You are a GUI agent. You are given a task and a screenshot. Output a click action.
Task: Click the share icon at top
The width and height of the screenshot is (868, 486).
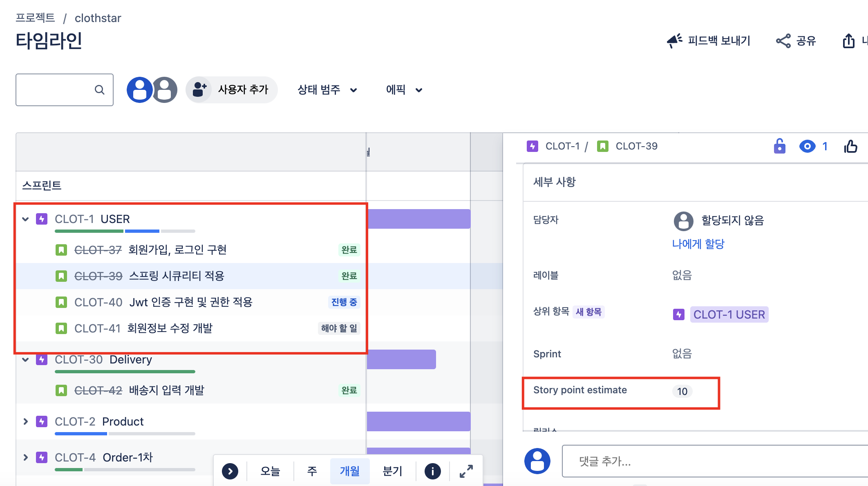(x=783, y=41)
